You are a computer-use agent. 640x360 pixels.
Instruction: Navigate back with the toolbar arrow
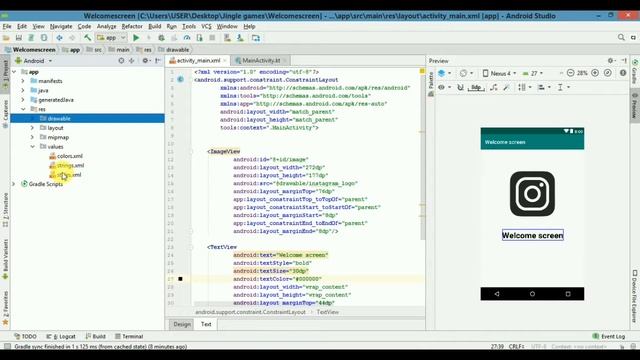click(59, 38)
